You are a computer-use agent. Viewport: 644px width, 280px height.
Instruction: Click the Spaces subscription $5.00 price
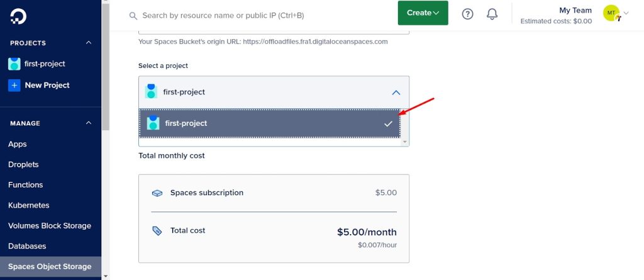click(386, 193)
